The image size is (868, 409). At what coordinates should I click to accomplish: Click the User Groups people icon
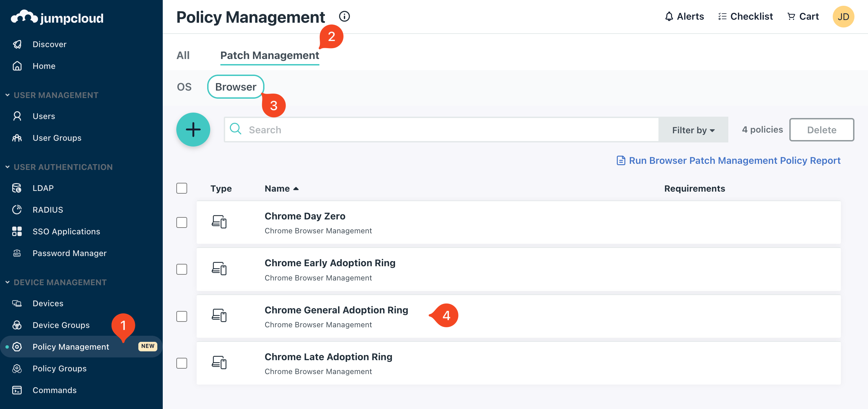17,138
